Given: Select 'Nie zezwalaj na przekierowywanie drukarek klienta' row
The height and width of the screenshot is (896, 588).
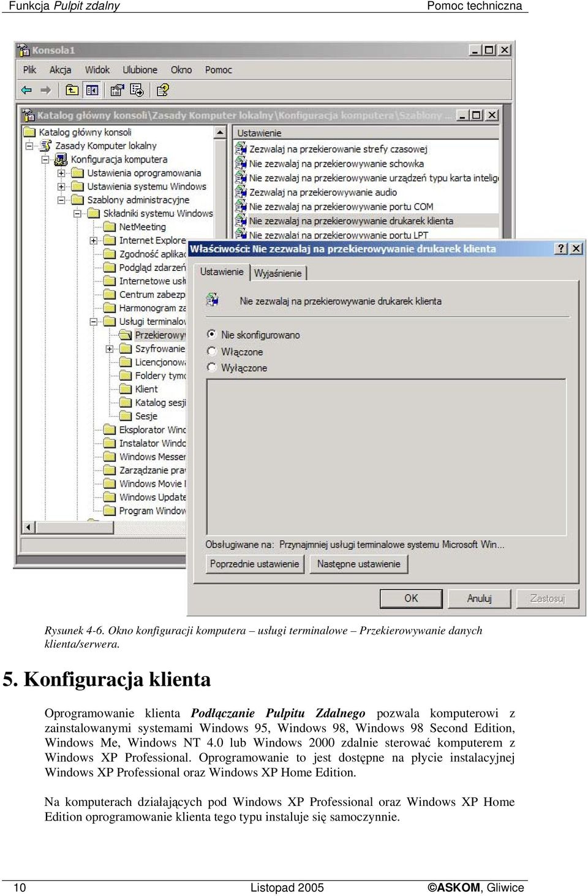Looking at the screenshot, I should tap(366, 221).
